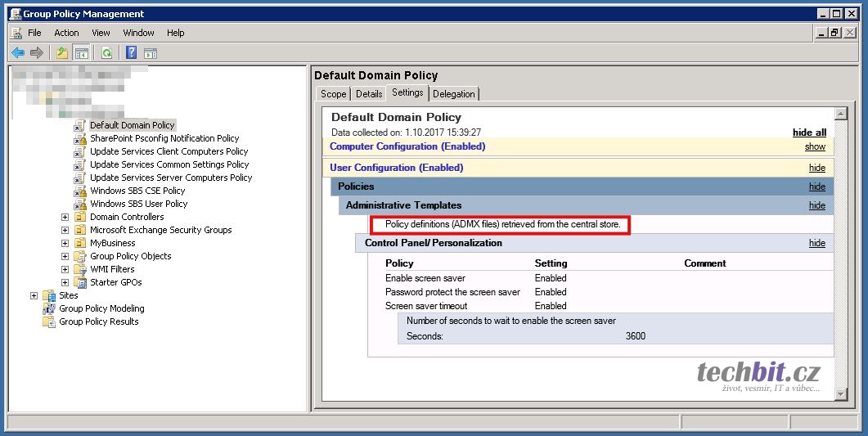
Task: Click the 'hide all' link
Action: 809,133
